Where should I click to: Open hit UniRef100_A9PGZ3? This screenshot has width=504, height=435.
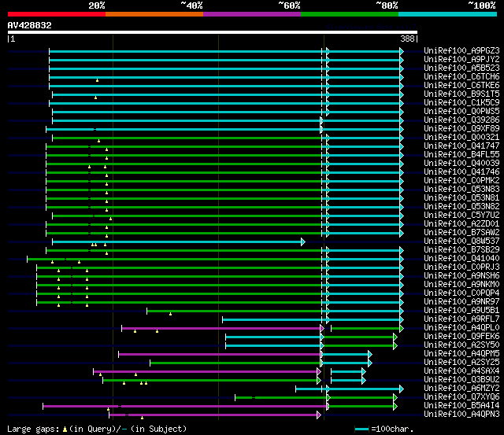461,50
